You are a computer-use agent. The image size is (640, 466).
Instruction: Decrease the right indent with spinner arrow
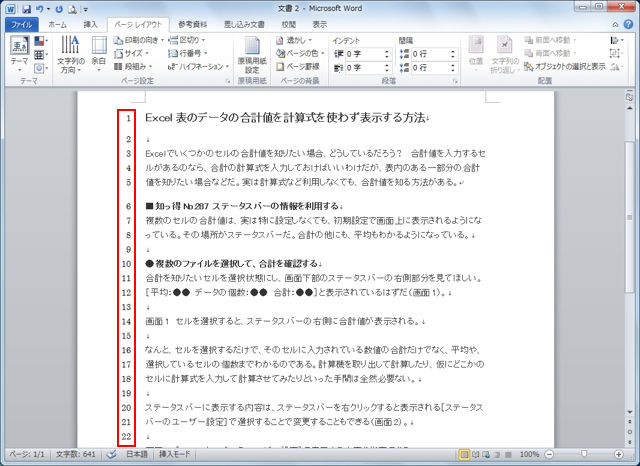point(387,71)
